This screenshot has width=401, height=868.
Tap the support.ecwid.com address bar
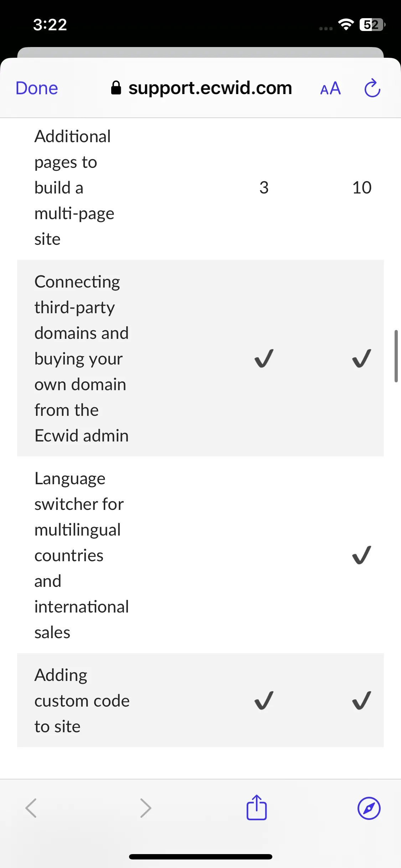201,88
